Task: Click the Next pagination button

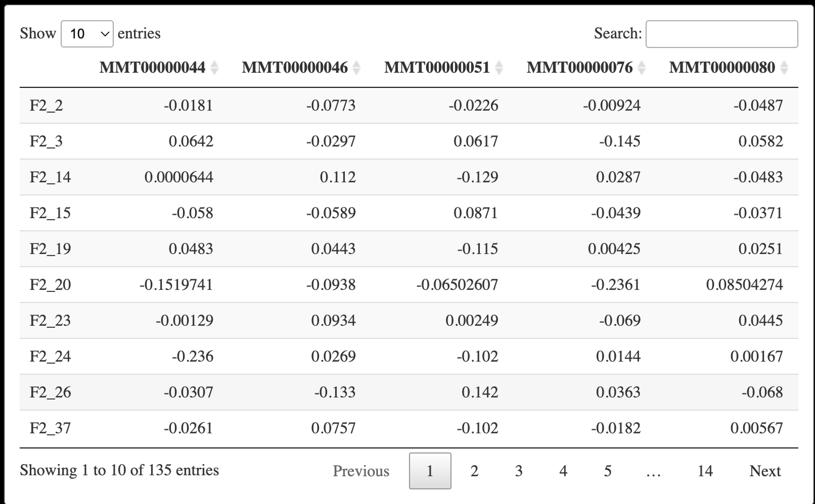Action: click(x=765, y=471)
